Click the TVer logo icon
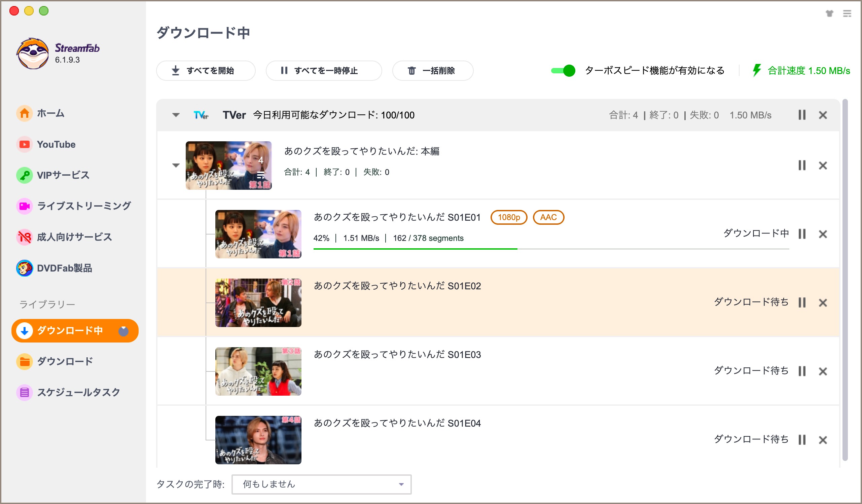The width and height of the screenshot is (862, 504). 201,115
